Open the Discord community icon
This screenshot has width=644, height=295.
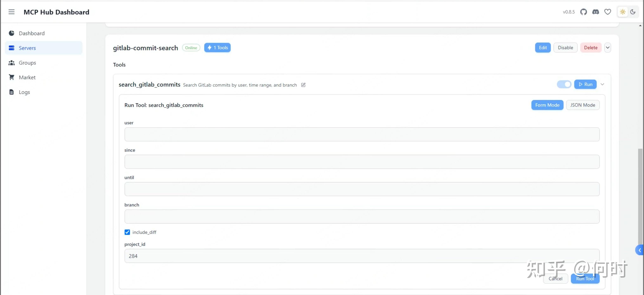(596, 12)
